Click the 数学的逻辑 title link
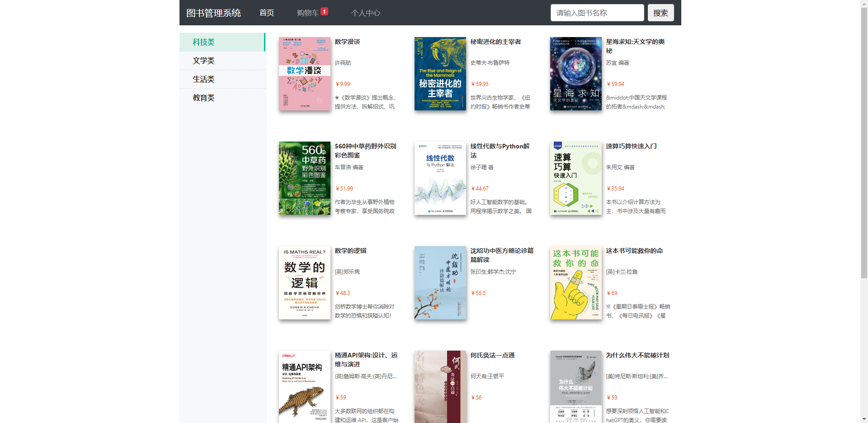This screenshot has height=423, width=868. (350, 251)
